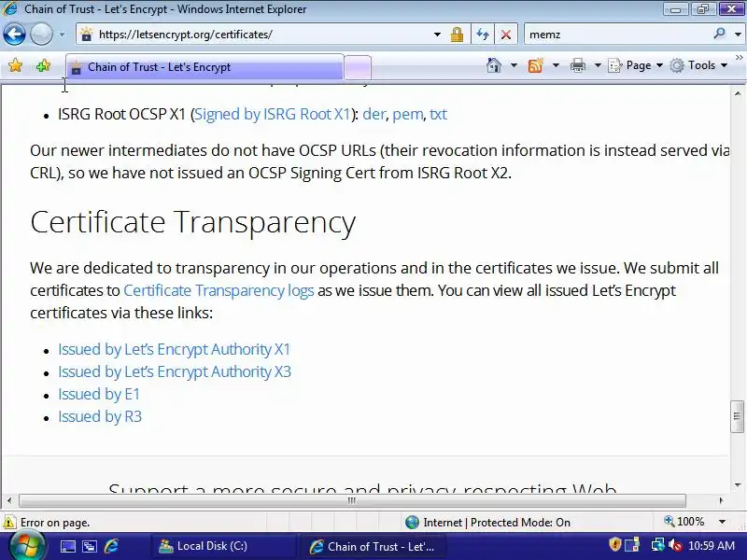
Task: Click Internet Protected Mode status zone
Action: pos(487,523)
